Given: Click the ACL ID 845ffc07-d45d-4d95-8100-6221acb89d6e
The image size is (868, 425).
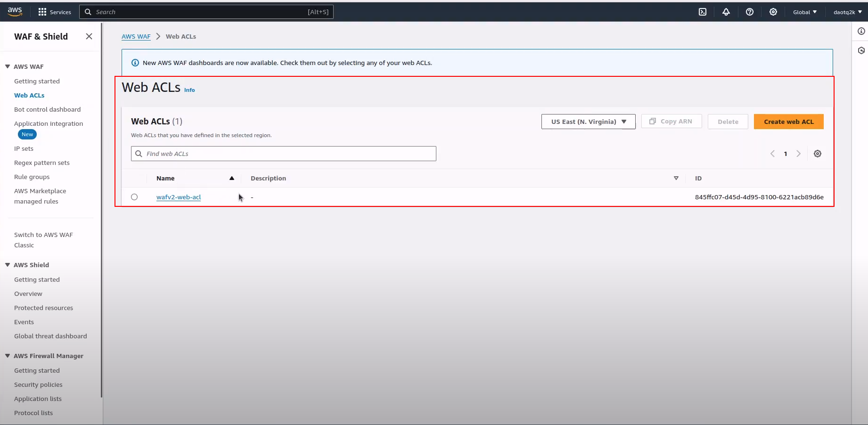Looking at the screenshot, I should pyautogui.click(x=759, y=197).
